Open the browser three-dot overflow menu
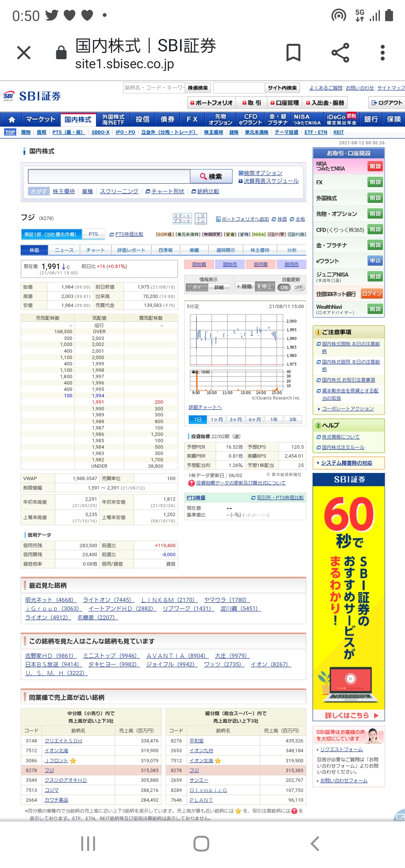 pos(382,52)
